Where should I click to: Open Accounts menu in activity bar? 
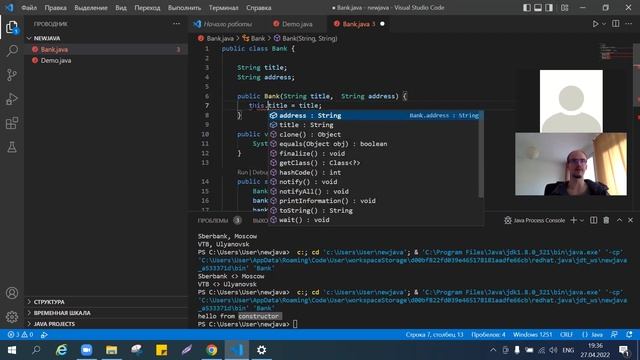pos(12,293)
